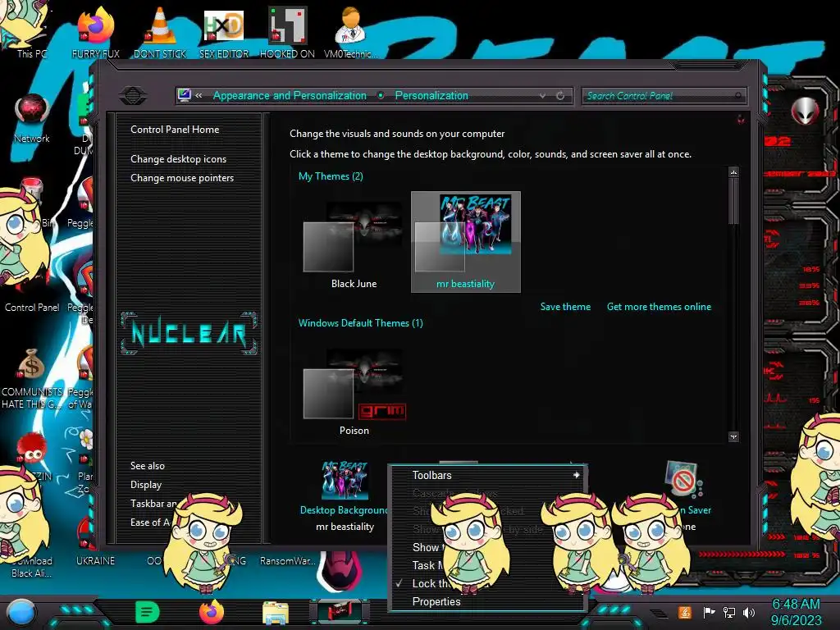Open the Action Center flag tray icon

(x=709, y=612)
